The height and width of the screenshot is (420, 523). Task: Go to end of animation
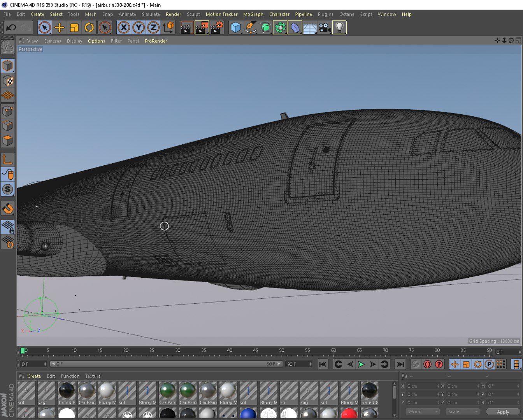click(400, 364)
